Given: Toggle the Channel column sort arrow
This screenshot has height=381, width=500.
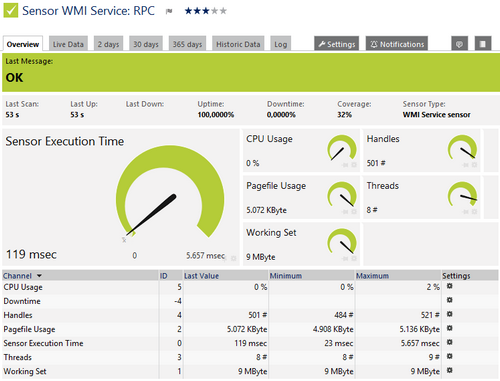Looking at the screenshot, I should 39,276.
